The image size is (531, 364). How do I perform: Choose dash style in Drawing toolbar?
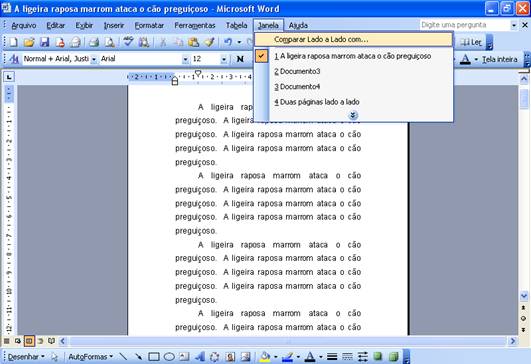click(347, 357)
